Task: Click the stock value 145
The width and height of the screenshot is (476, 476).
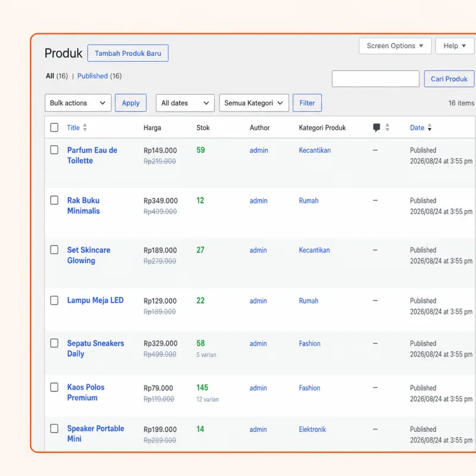Action: 202,388
